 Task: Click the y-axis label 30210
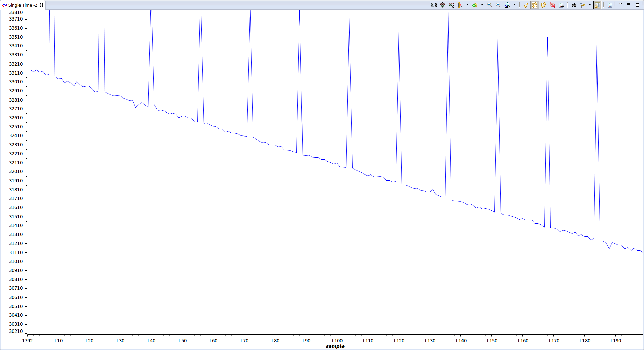(x=16, y=331)
